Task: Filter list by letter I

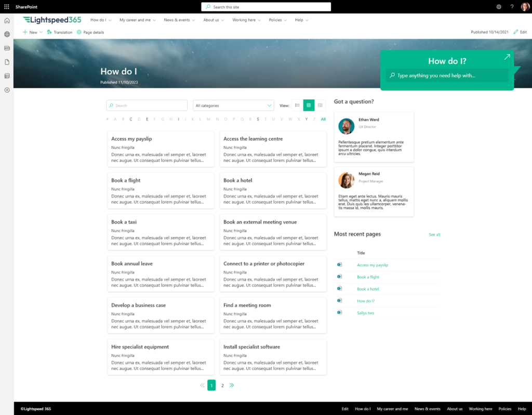Action: click(x=179, y=119)
